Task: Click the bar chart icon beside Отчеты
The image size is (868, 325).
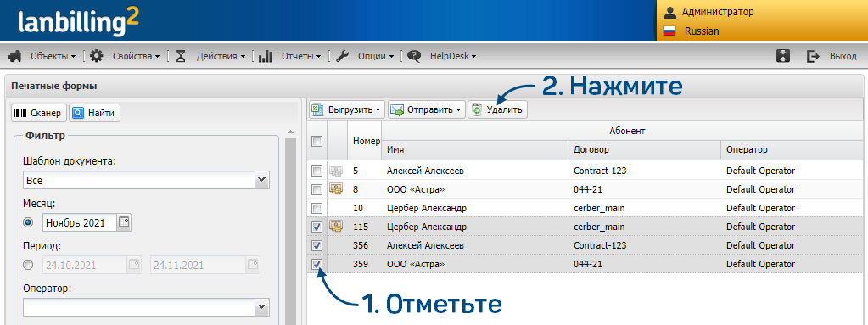Action: pos(266,56)
